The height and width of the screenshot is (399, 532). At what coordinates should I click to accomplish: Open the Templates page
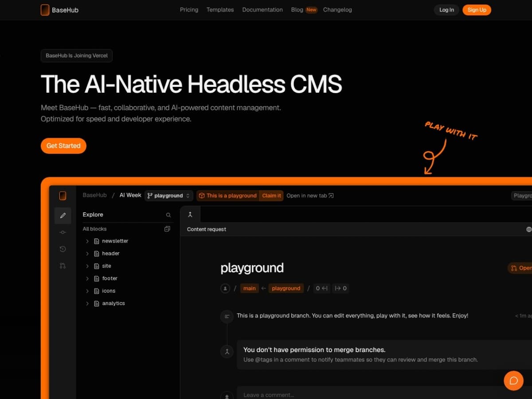[220, 10]
